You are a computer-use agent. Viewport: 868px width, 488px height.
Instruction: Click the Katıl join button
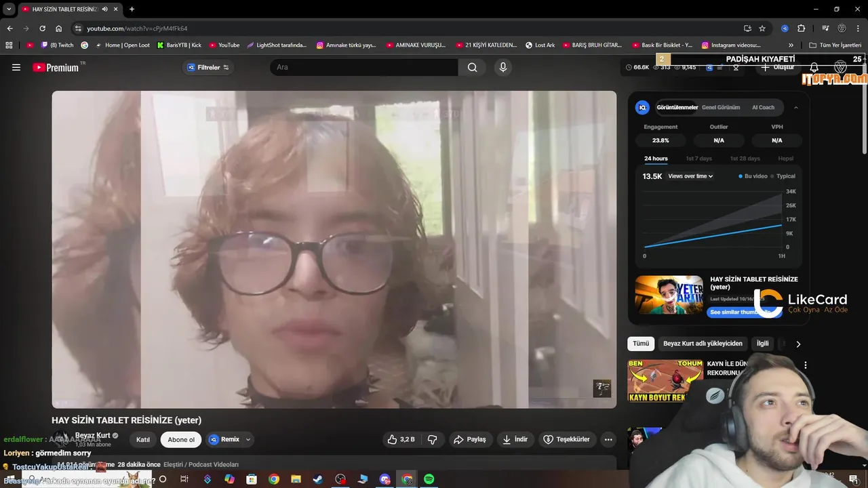[x=143, y=439]
